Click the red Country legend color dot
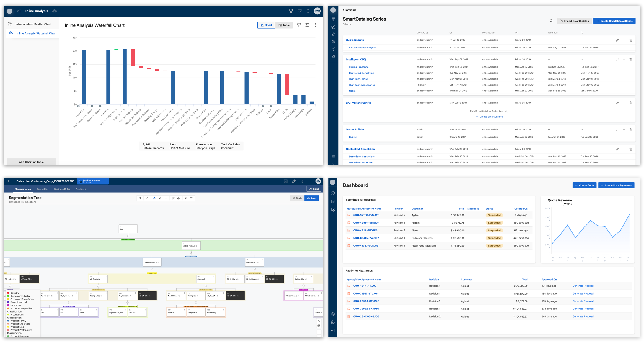Screen dimensions: 644x343 pos(8,293)
